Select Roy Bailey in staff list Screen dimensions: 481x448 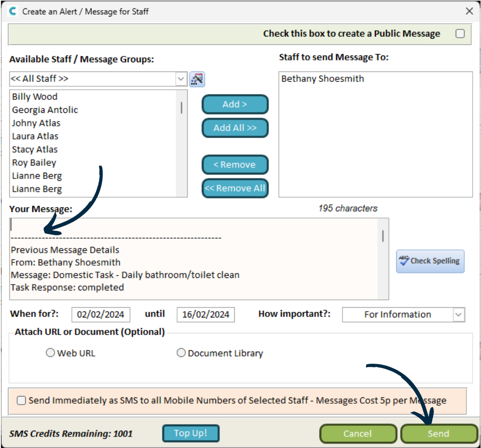(34, 163)
